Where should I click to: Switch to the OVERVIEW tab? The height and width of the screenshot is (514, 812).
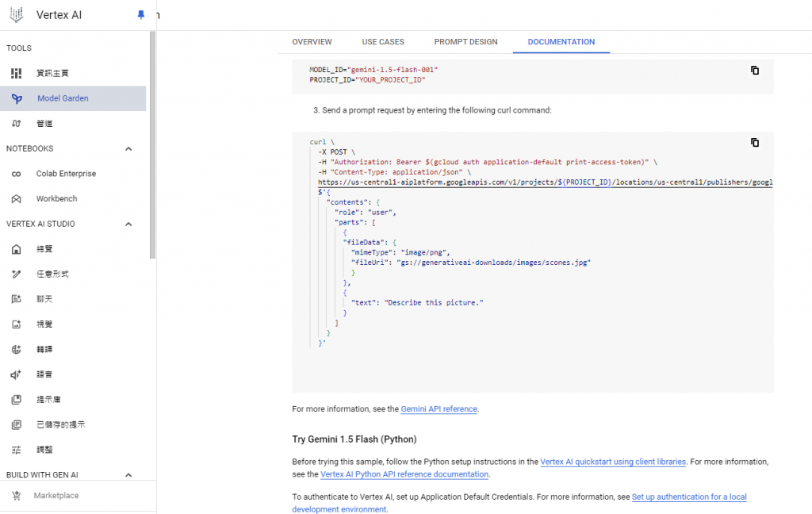coord(312,42)
